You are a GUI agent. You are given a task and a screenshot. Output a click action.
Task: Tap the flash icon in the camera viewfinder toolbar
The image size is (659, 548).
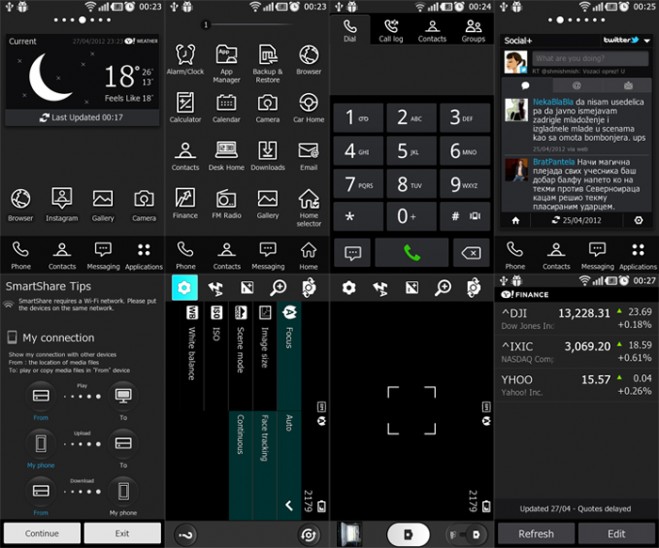(380, 288)
